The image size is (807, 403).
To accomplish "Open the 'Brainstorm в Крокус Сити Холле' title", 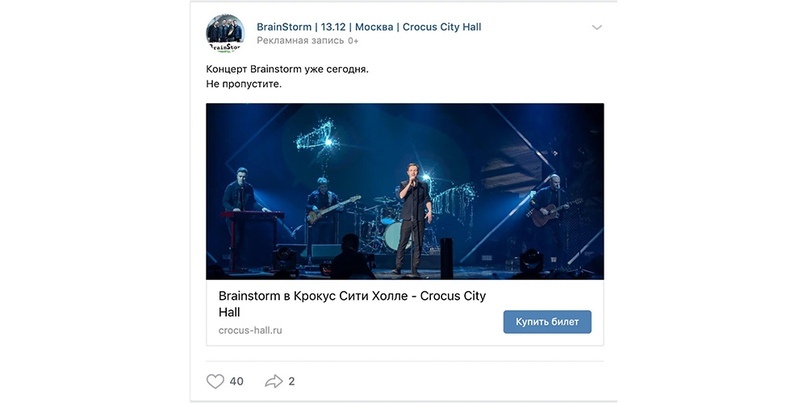I will (352, 304).
